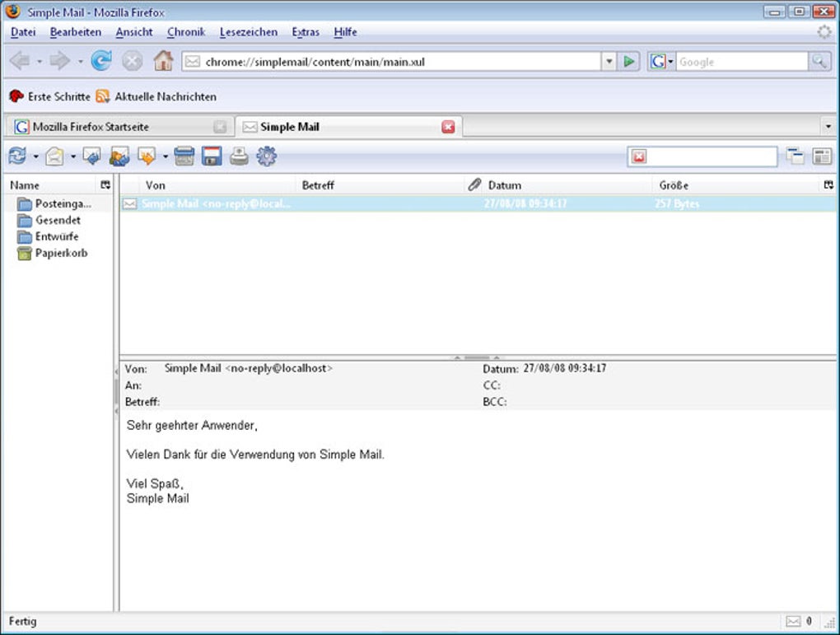Open the Hilfe menu
The height and width of the screenshot is (635, 840).
345,32
